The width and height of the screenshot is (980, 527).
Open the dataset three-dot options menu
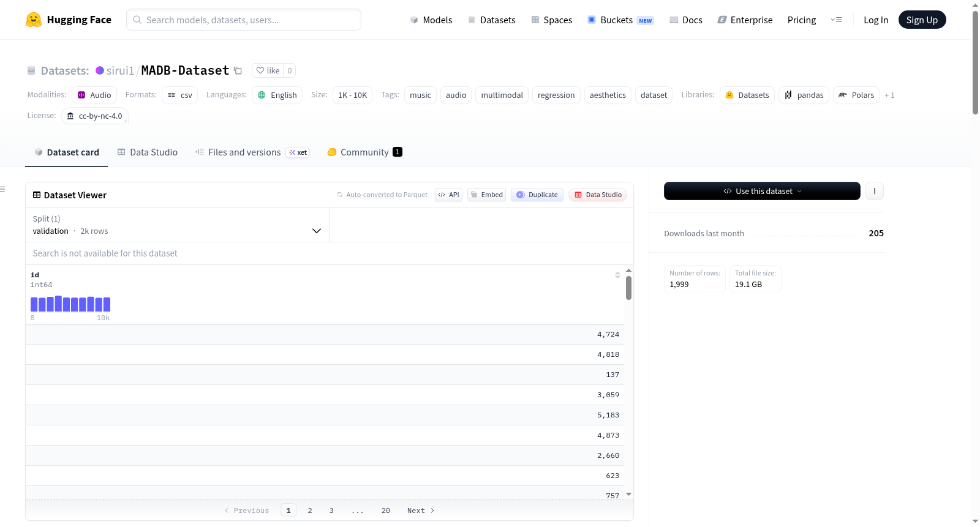click(x=875, y=191)
